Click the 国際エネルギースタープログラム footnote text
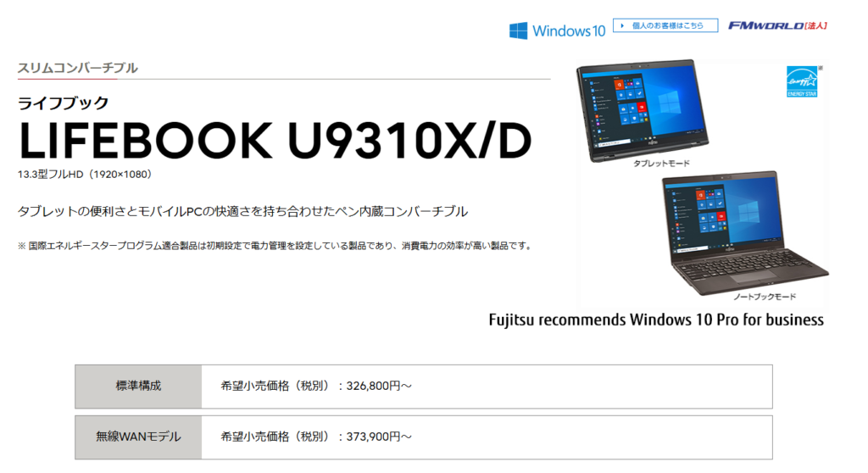Image resolution: width=868 pixels, height=473 pixels. (275, 246)
